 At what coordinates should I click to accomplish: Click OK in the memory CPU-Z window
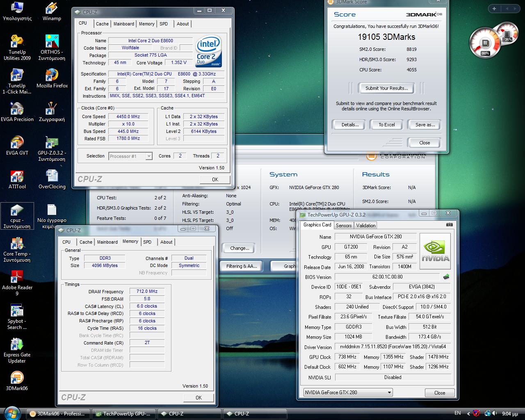pos(199,397)
